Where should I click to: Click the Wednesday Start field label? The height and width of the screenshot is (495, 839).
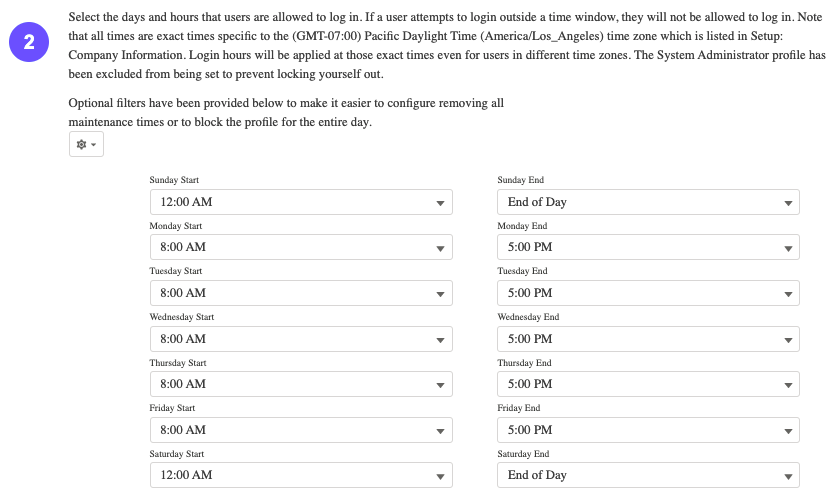(182, 317)
